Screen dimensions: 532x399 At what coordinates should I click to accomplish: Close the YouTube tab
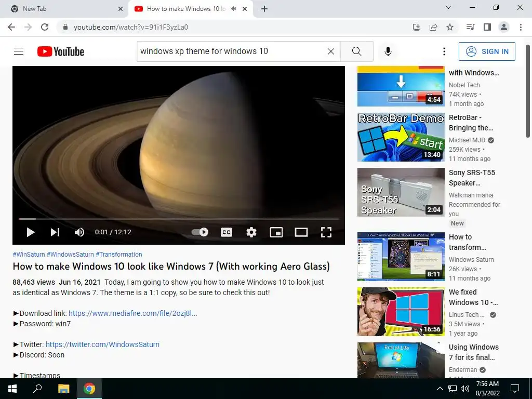click(x=245, y=9)
